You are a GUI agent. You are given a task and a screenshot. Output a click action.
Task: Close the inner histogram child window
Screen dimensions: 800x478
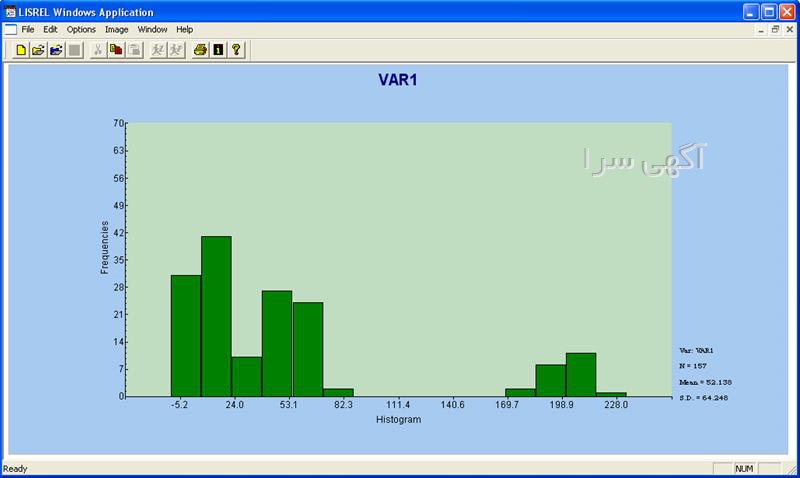[789, 30]
